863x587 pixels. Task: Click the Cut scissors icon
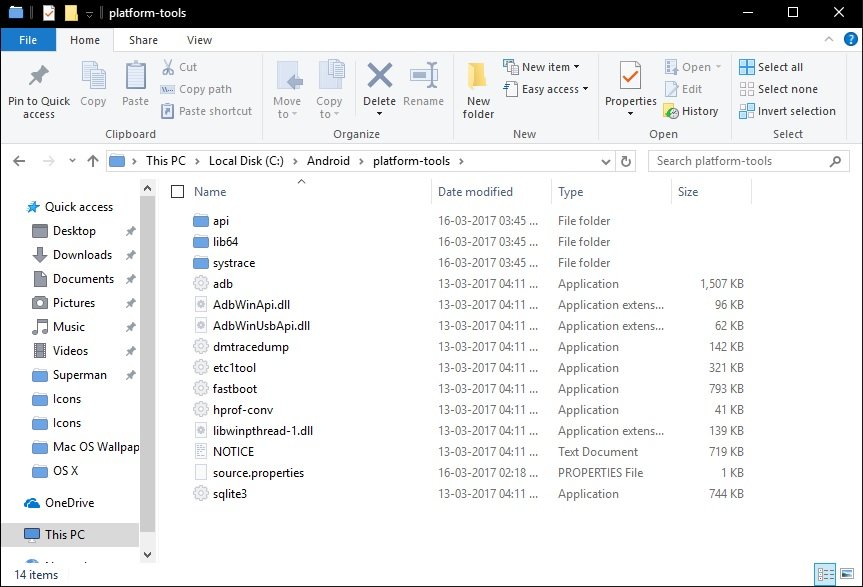click(168, 67)
